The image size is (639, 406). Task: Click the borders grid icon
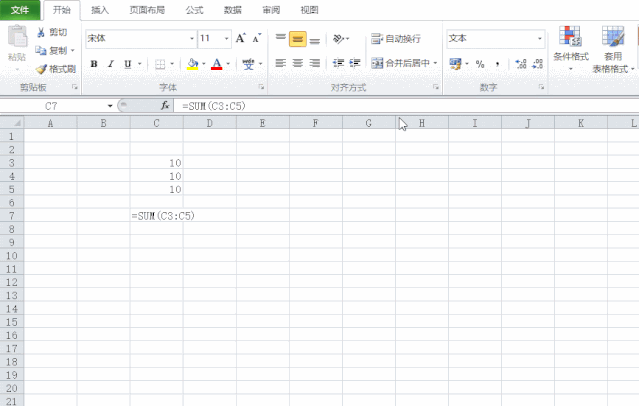point(160,64)
